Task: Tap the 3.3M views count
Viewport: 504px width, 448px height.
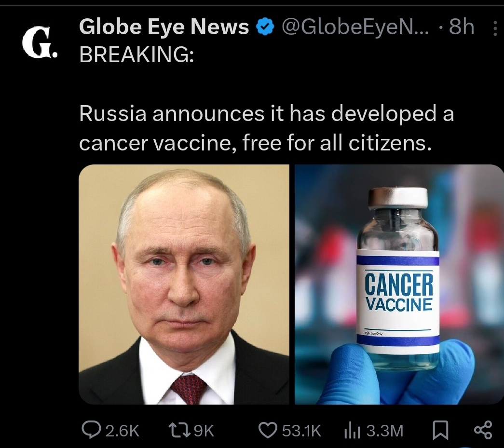Action: (385, 431)
